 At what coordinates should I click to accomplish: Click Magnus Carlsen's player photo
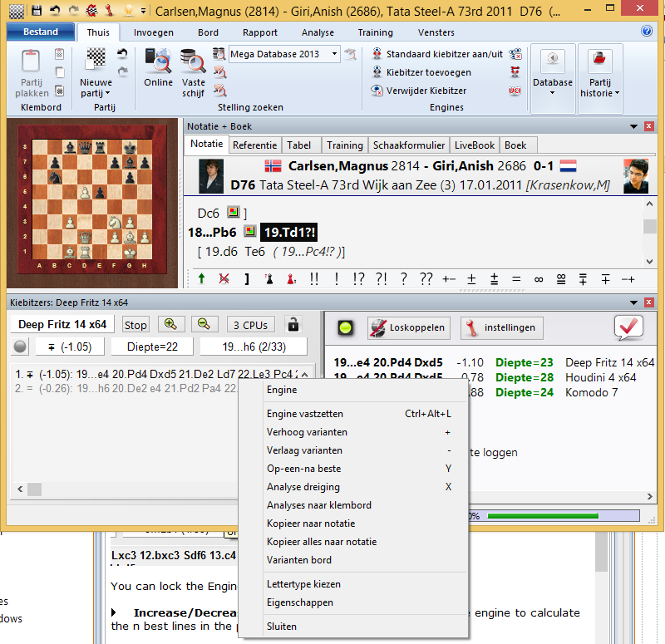[211, 175]
